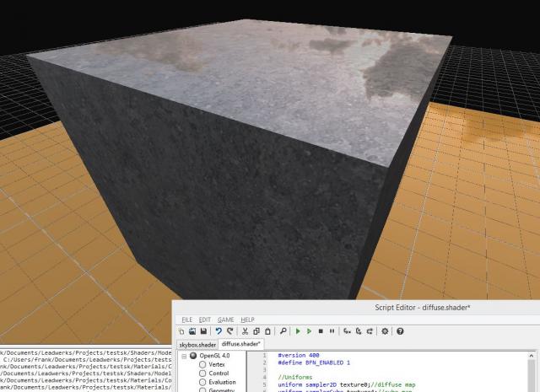
Task: Click the Redo arrow icon
Action: tap(229, 331)
